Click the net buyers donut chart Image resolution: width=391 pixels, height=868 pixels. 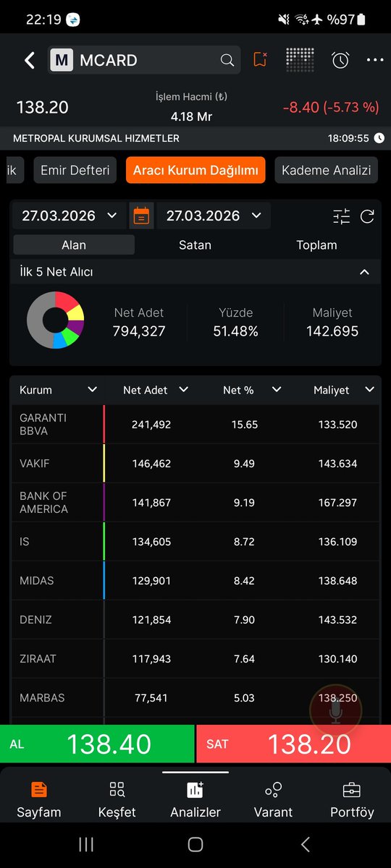point(56,320)
